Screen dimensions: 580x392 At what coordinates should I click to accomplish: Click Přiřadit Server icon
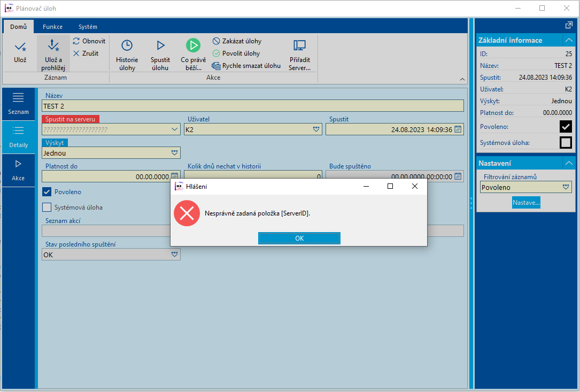[299, 45]
